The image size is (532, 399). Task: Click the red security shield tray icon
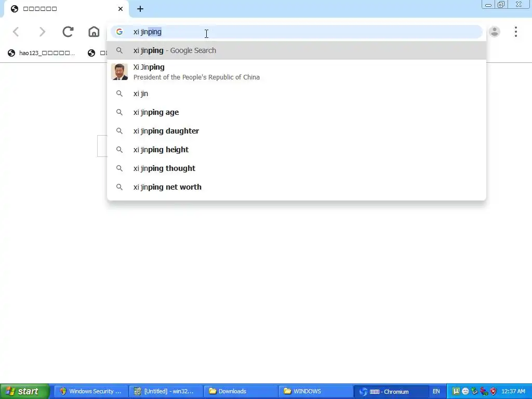494,391
